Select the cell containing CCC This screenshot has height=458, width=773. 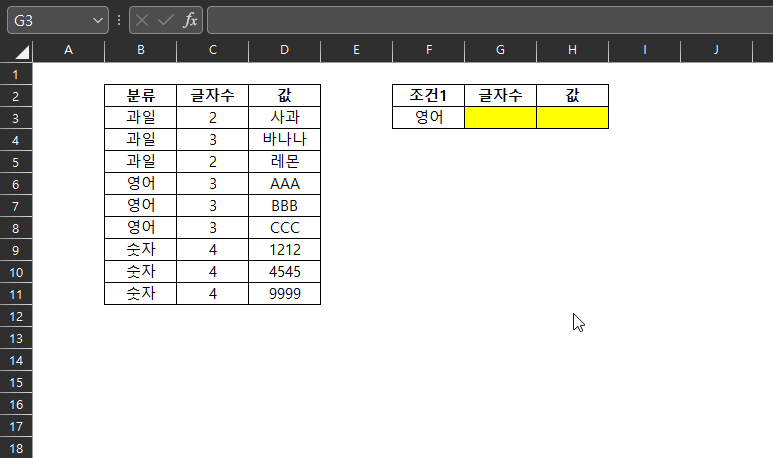pos(284,228)
